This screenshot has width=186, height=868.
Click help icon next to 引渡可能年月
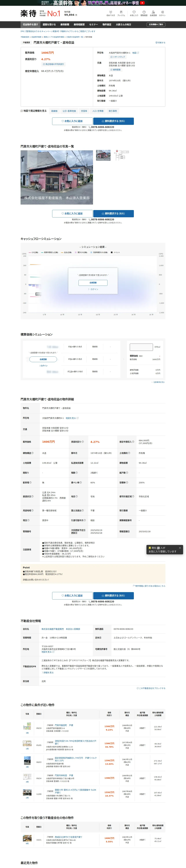click(85, 520)
